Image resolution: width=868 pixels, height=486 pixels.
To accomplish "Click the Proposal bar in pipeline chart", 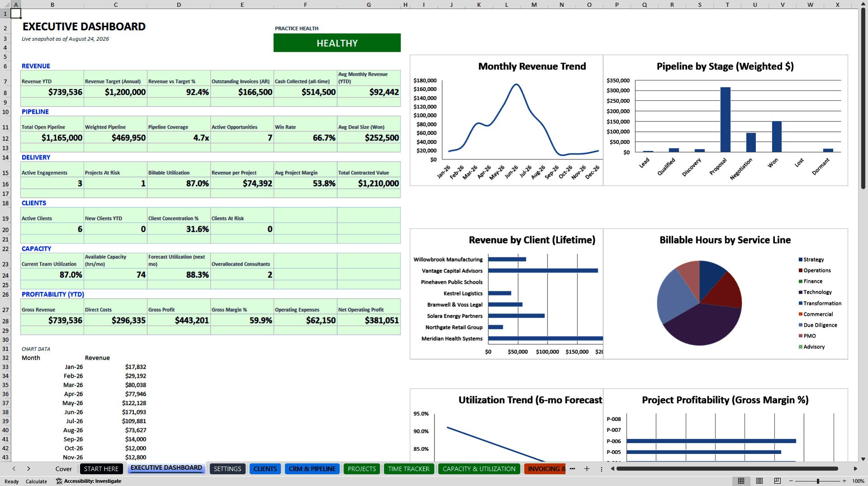I will (x=725, y=120).
